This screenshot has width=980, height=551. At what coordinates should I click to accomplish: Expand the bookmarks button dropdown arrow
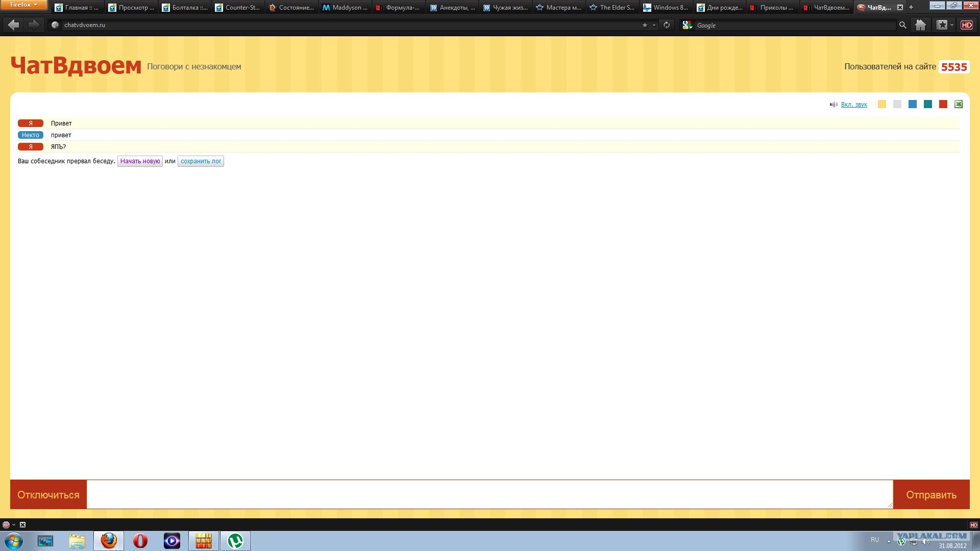[952, 25]
